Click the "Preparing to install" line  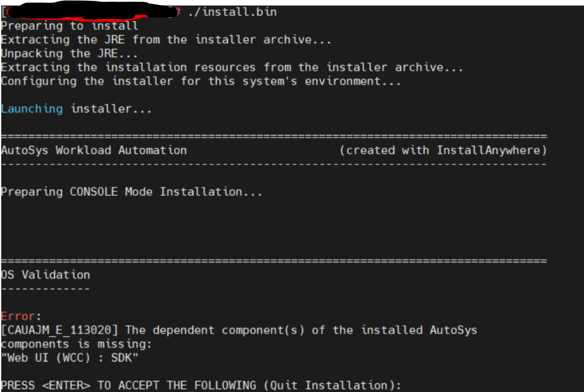(x=70, y=26)
